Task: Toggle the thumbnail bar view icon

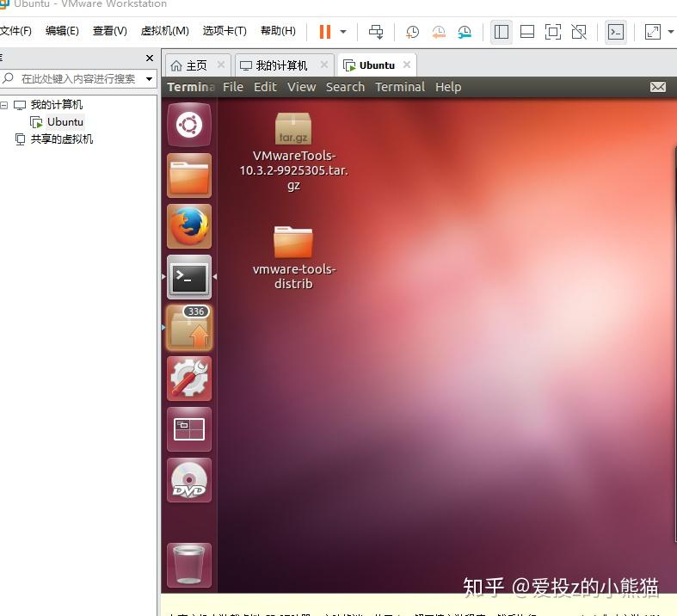Action: 527,32
